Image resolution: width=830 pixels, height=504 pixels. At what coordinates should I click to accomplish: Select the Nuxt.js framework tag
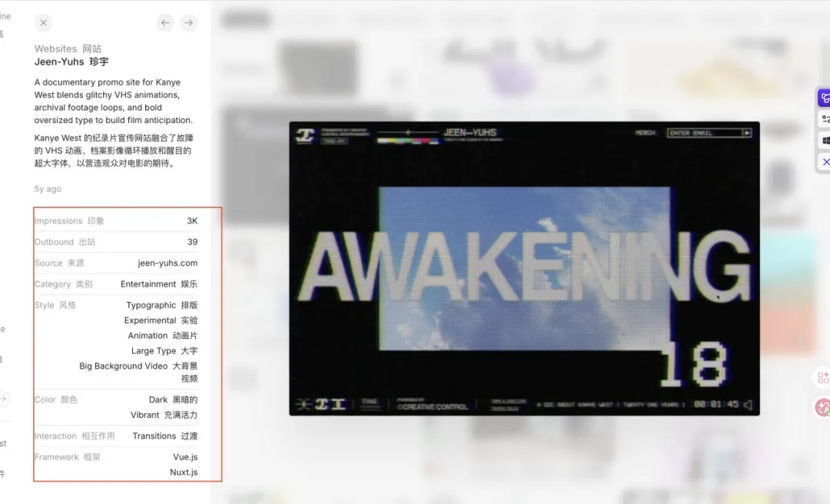point(184,472)
